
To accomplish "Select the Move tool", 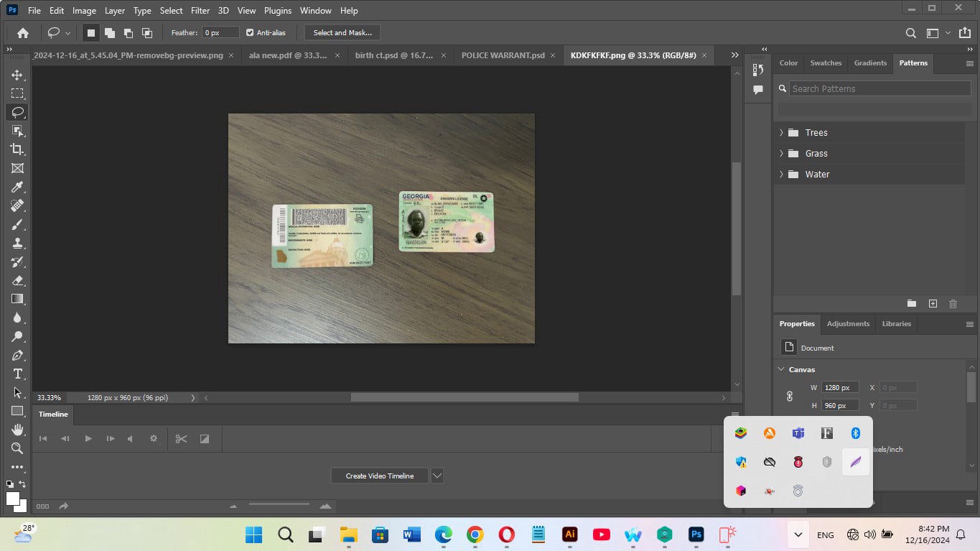I will 17,75.
